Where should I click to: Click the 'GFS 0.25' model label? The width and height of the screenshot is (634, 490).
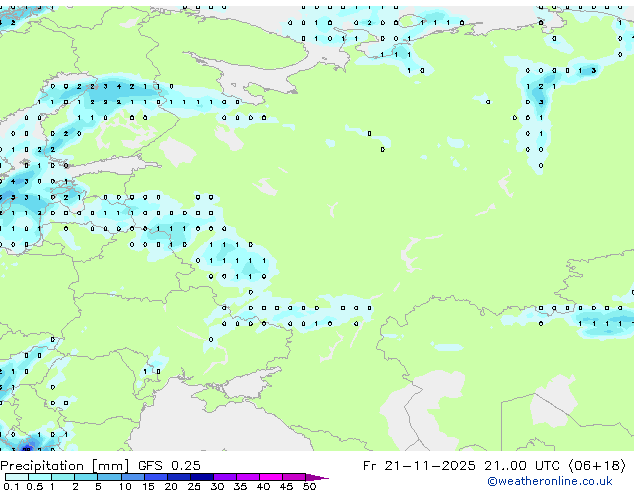pyautogui.click(x=169, y=466)
